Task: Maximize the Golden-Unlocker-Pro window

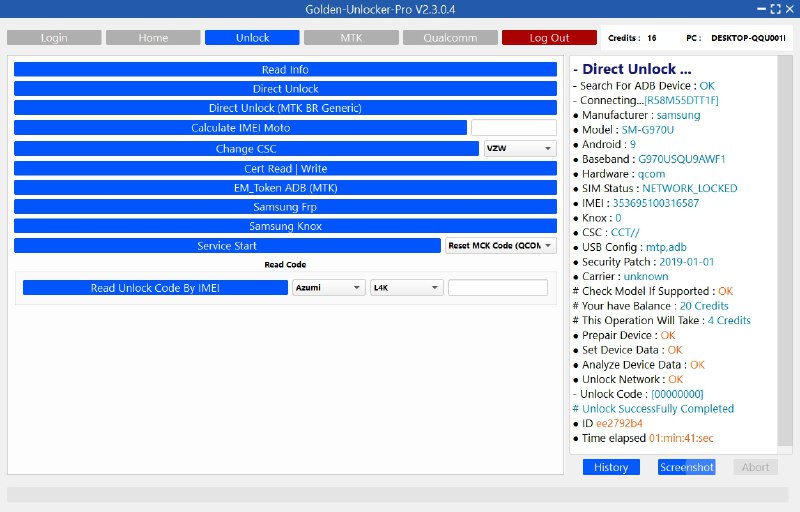Action: [x=776, y=9]
